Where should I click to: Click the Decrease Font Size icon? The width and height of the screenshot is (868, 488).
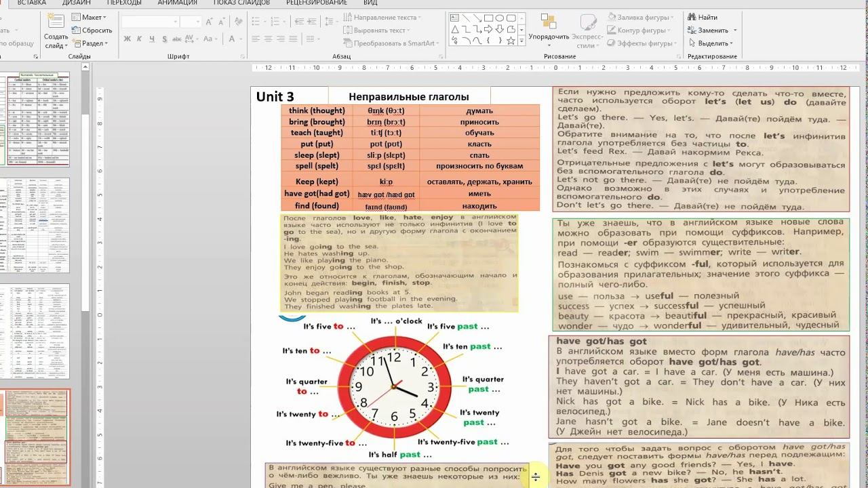pos(222,22)
